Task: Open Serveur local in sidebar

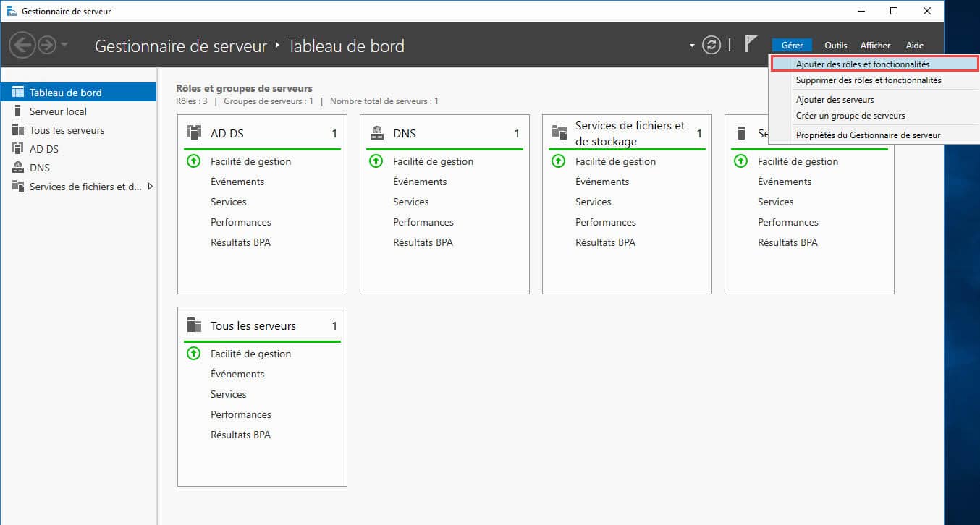Action: click(58, 111)
